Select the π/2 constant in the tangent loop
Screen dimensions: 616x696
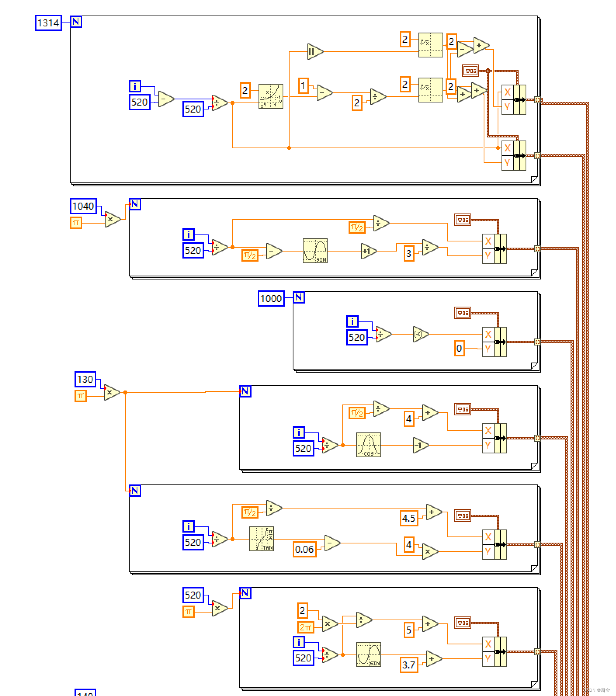(250, 512)
